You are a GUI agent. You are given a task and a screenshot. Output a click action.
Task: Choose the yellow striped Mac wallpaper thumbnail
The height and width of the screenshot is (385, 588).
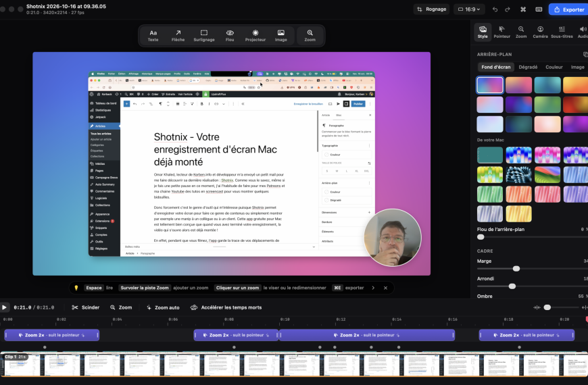(518, 213)
